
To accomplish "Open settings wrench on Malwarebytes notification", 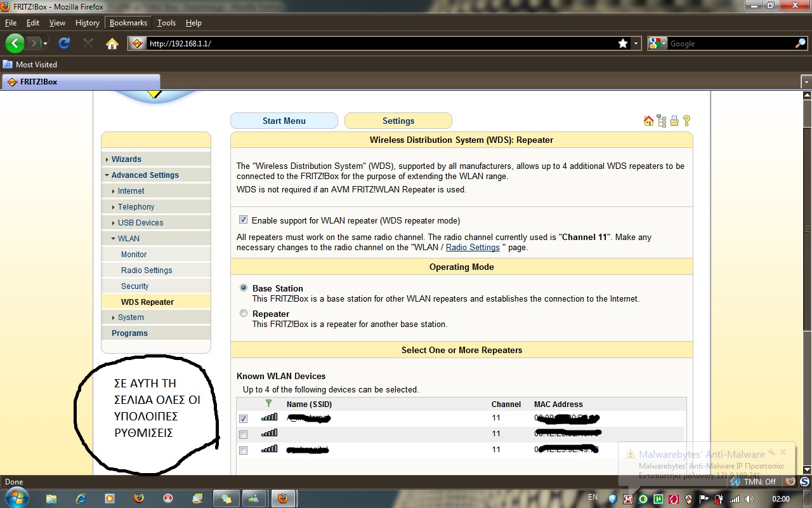I will [770, 452].
